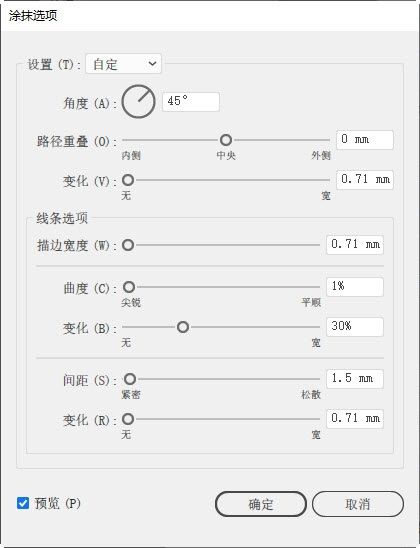Screen dimensions: 420x548
Task: Click the 描边宽度 value field
Action: [x=355, y=245]
